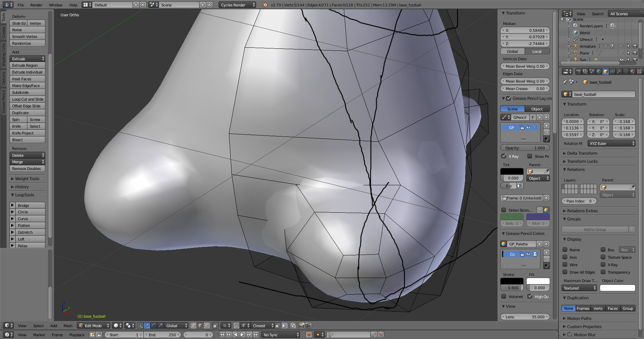Open the Edit Mode selector dropdown
The height and width of the screenshot is (339, 644).
point(94,325)
